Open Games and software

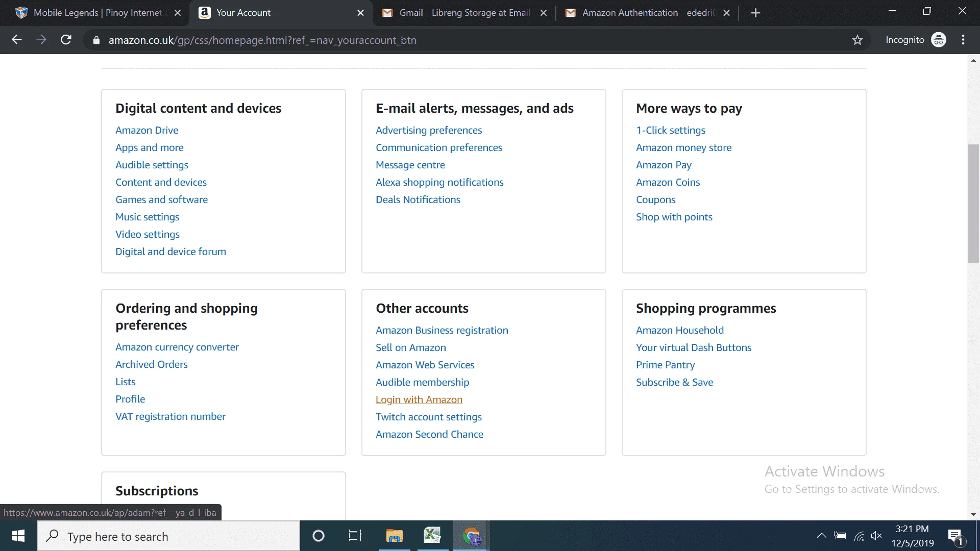(161, 199)
